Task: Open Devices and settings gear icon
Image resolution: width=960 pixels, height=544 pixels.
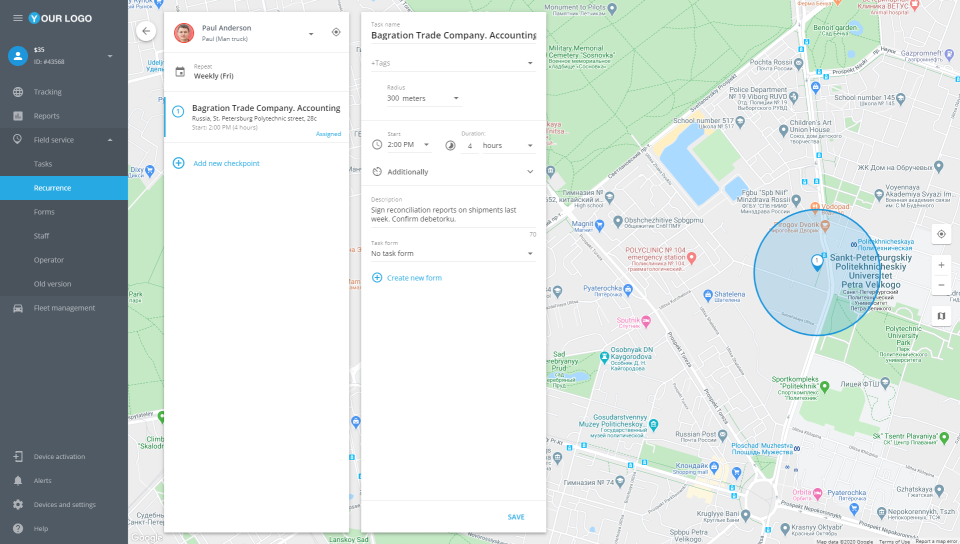Action: [18, 504]
